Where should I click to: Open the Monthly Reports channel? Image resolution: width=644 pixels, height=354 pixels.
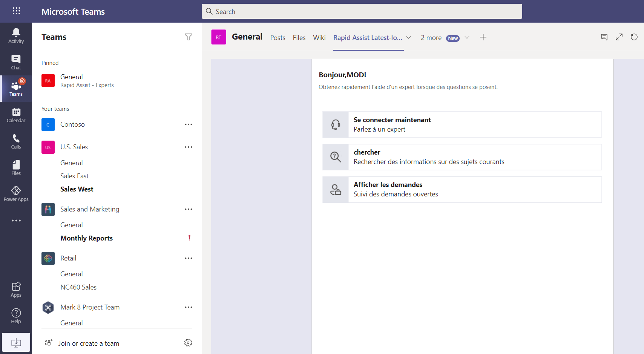pyautogui.click(x=86, y=238)
